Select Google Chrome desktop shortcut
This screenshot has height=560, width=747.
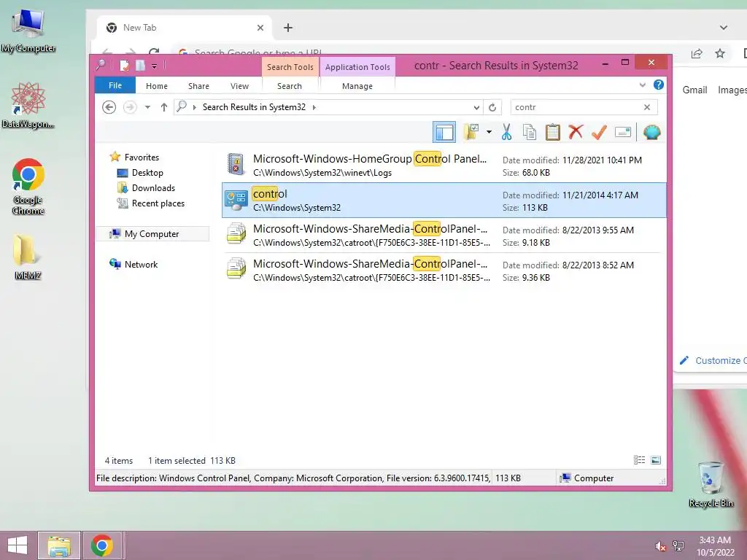[28, 186]
